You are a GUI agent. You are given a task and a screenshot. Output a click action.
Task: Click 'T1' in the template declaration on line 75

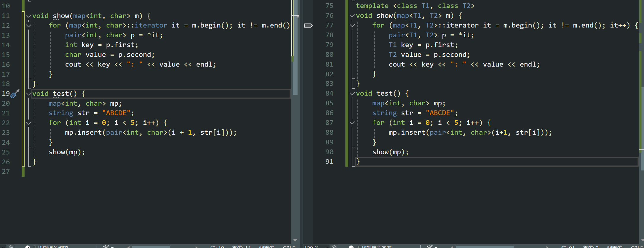[426, 6]
